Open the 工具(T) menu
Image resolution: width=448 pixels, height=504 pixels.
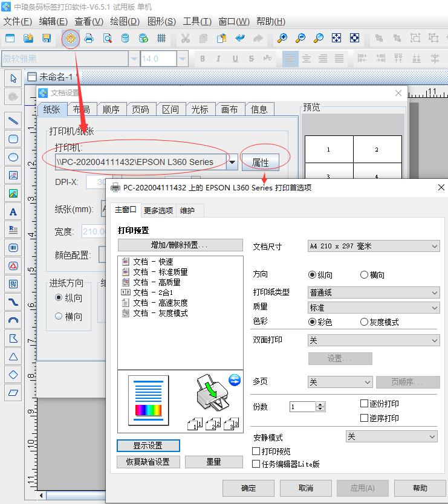coord(197,21)
